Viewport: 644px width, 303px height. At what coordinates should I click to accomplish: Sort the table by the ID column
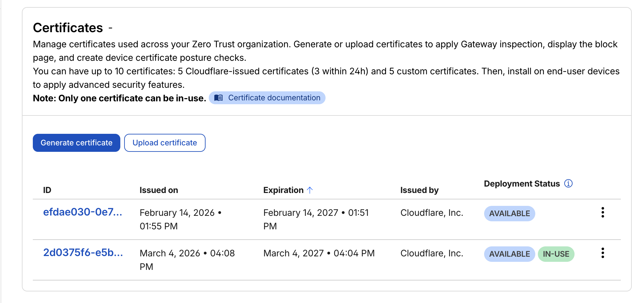coord(47,190)
